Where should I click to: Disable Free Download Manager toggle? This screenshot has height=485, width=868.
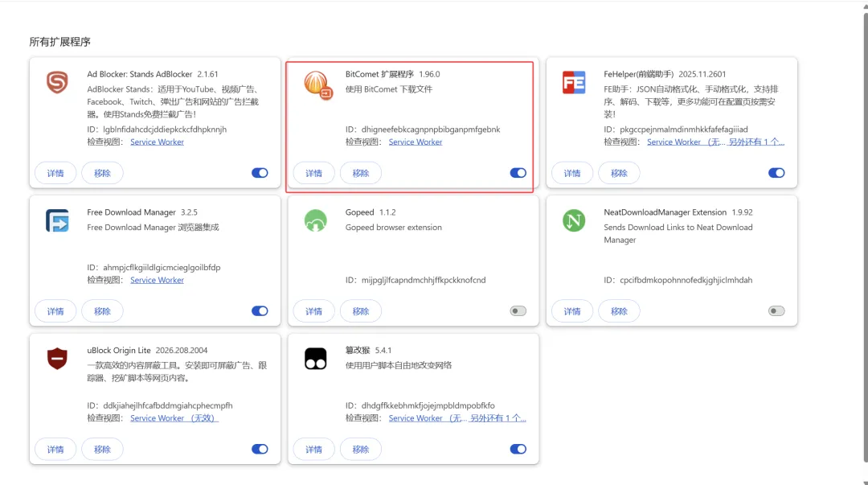coord(260,311)
